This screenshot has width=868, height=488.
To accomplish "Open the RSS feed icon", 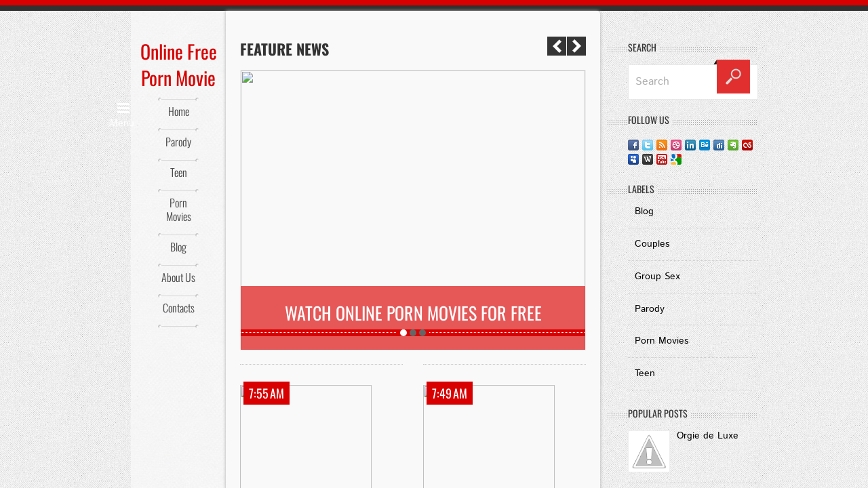I will click(x=662, y=145).
